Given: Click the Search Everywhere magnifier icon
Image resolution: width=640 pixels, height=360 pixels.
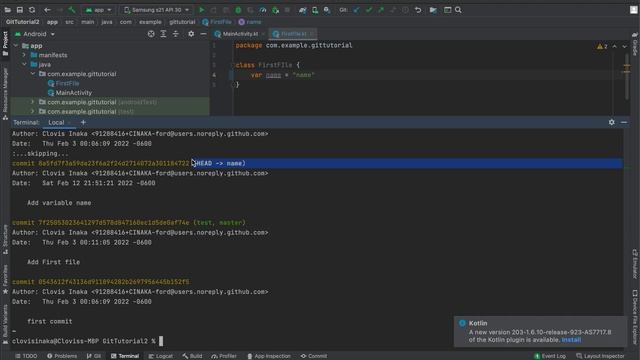Looking at the screenshot, I should tap(458, 10).
